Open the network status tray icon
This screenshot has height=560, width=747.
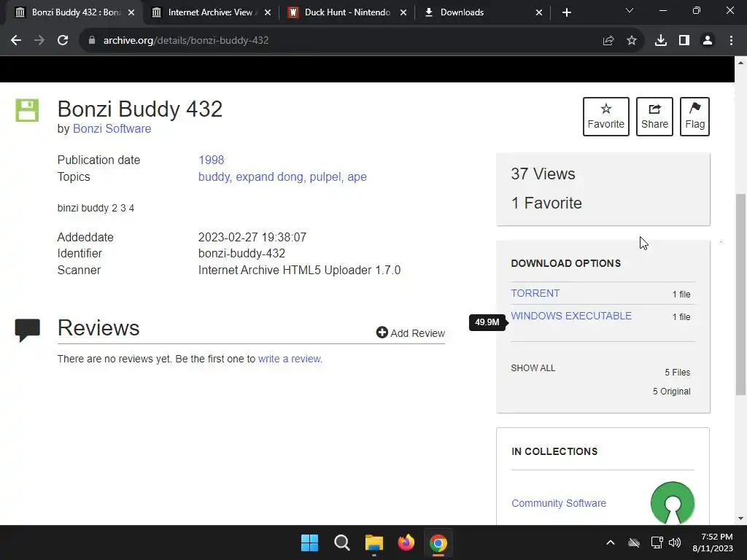tap(657, 542)
